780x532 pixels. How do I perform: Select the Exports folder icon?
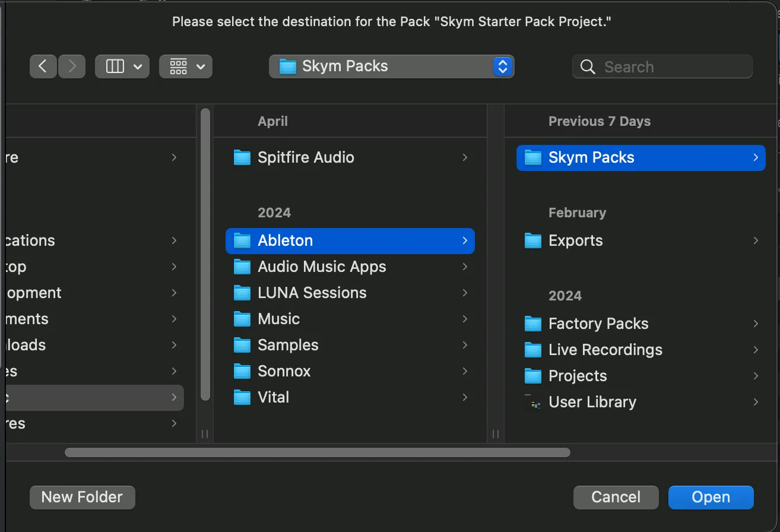pos(533,240)
